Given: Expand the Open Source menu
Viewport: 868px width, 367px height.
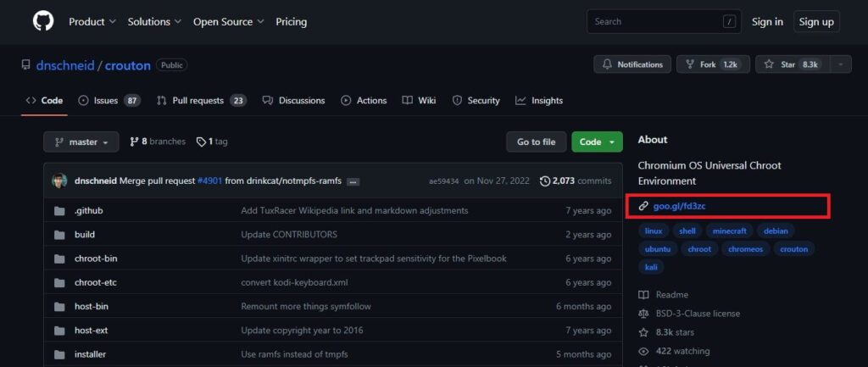Looking at the screenshot, I should (229, 21).
